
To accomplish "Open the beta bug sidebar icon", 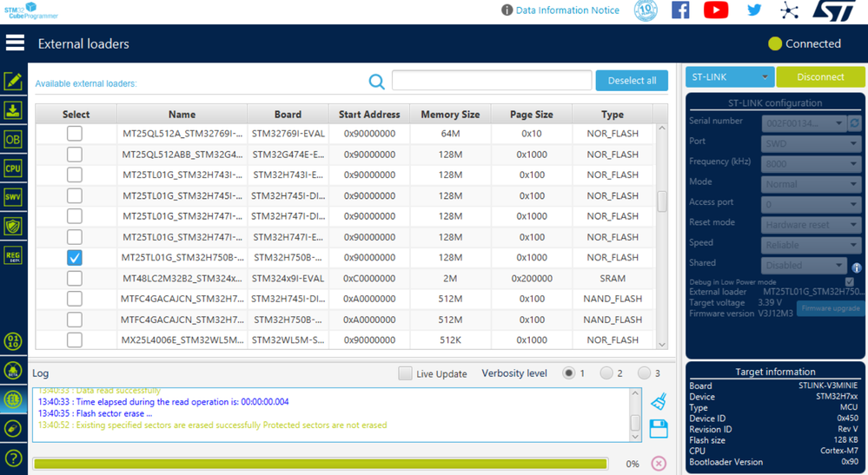I will coord(13,371).
